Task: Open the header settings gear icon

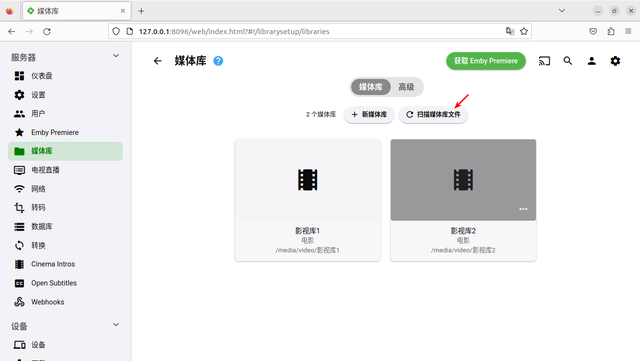Action: click(x=615, y=61)
